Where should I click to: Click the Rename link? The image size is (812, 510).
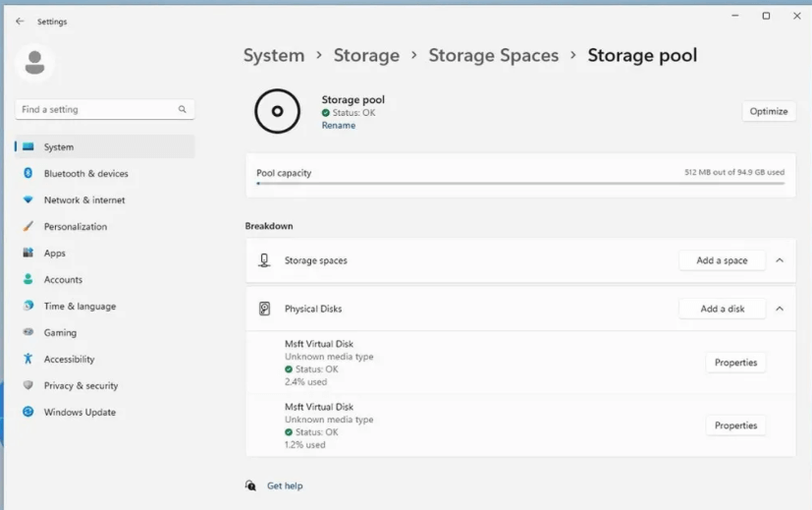(x=339, y=126)
